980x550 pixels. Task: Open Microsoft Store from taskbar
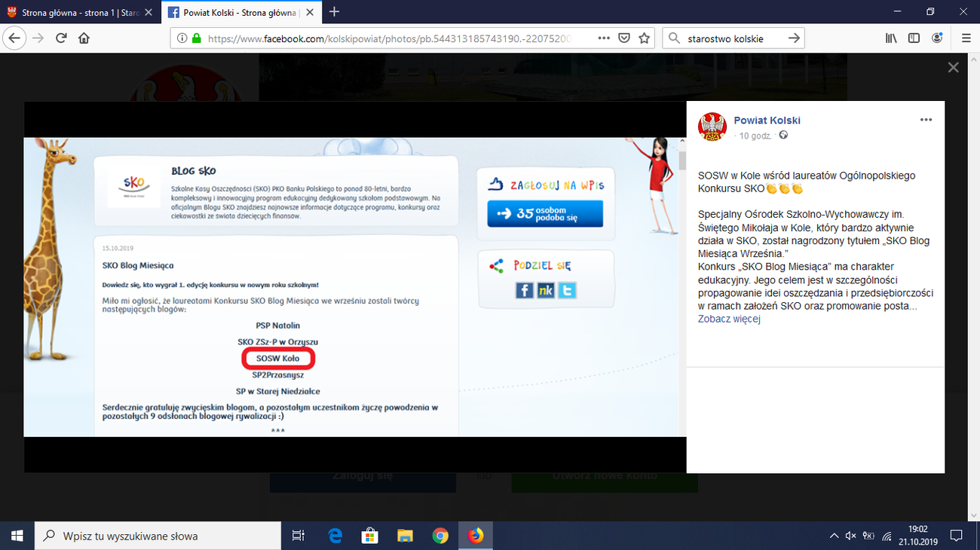coord(370,536)
